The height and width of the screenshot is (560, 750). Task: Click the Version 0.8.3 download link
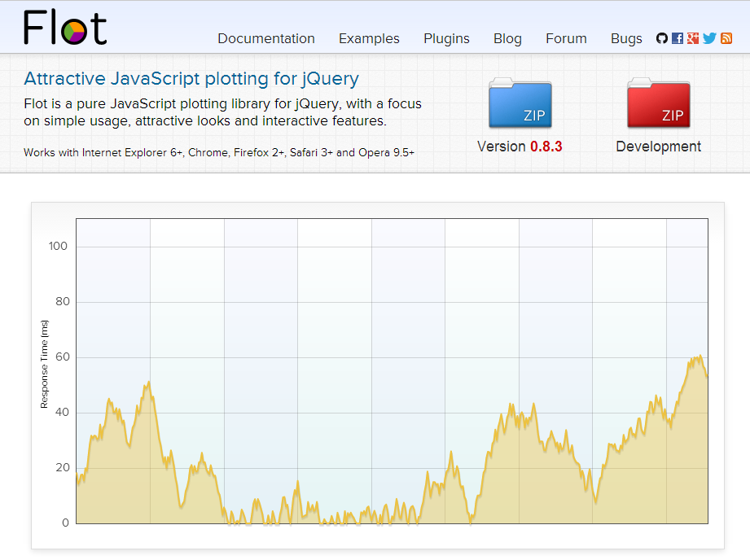(x=520, y=147)
